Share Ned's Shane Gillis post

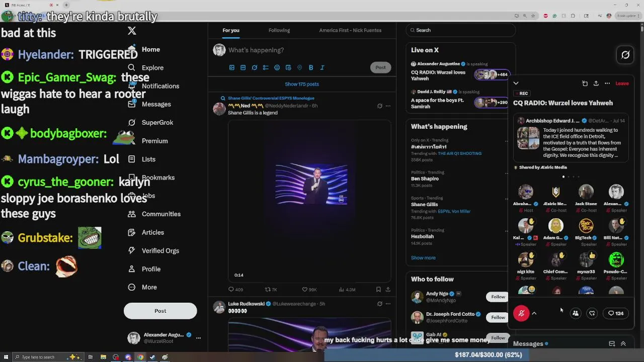coord(388,289)
